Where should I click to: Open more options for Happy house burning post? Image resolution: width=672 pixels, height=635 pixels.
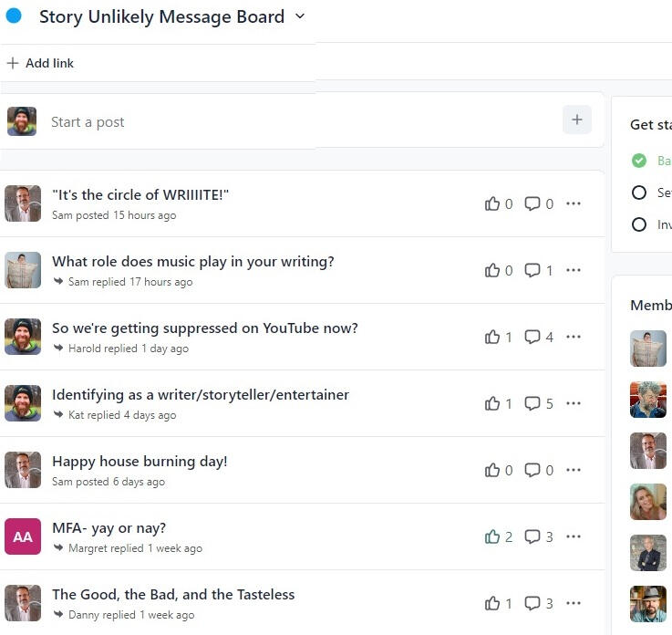[574, 470]
